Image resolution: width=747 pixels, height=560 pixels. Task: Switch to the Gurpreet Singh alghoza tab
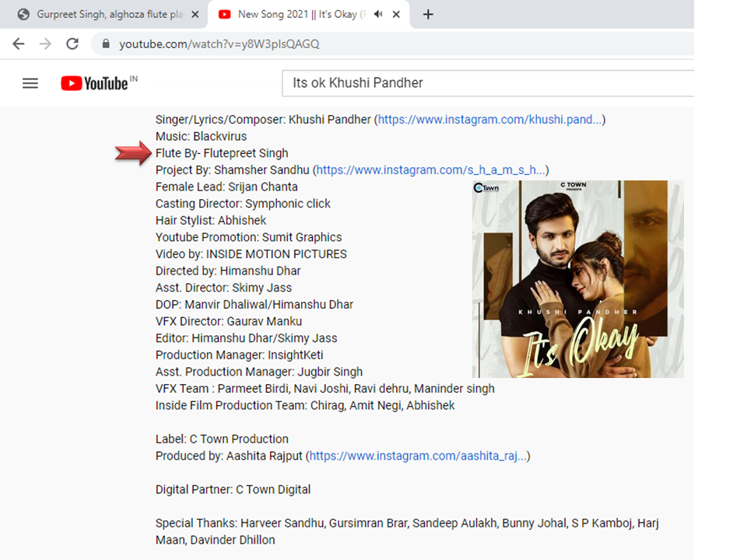tap(101, 14)
